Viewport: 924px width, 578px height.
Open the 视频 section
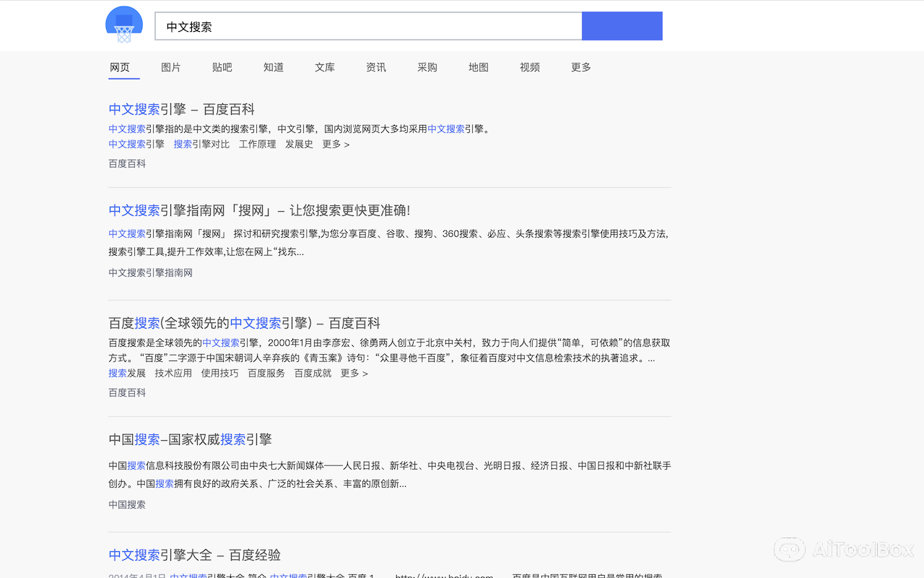coord(529,67)
